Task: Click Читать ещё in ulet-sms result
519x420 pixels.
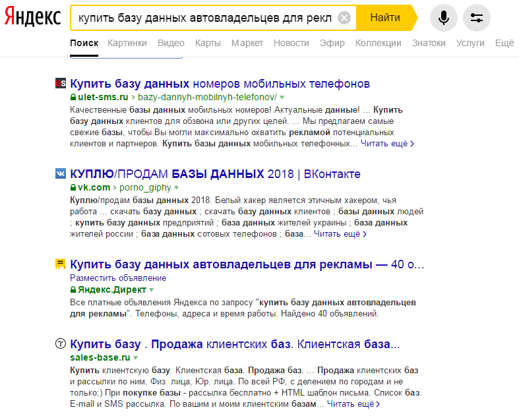Action: tap(387, 144)
